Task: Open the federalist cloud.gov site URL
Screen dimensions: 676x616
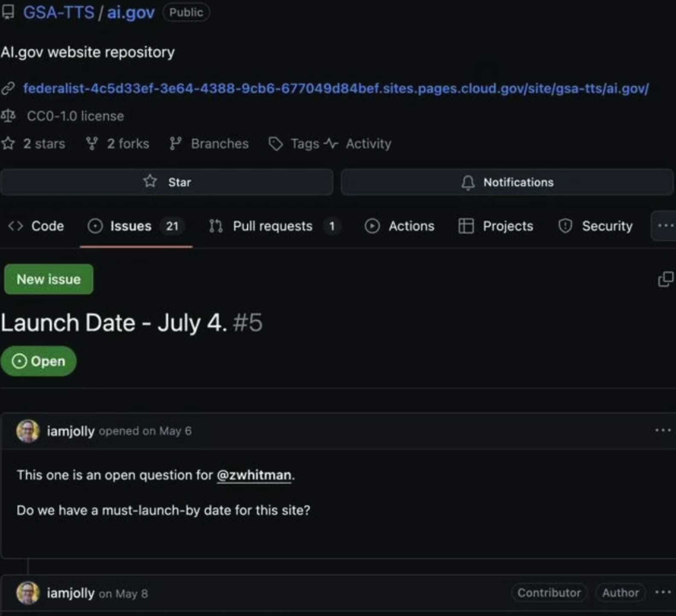Action: click(336, 88)
